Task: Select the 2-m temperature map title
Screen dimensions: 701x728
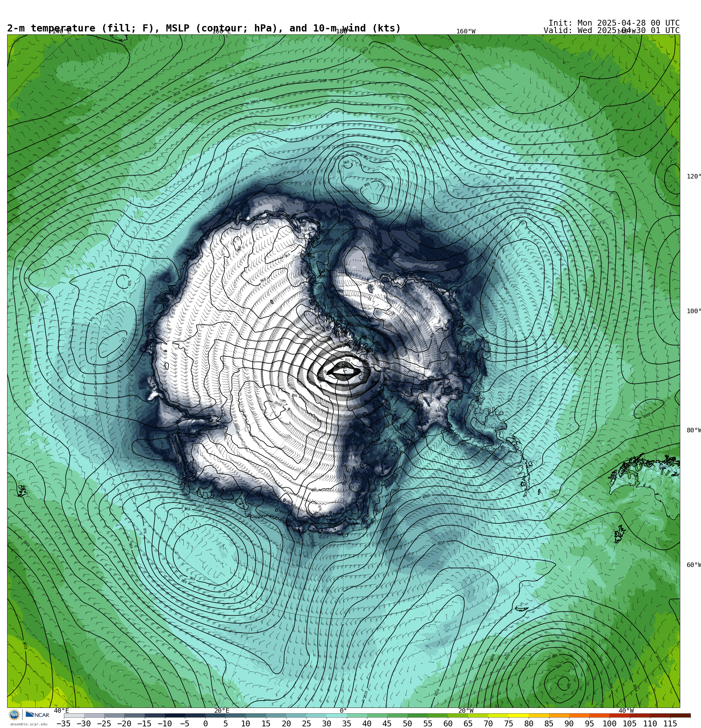Action: (x=204, y=28)
